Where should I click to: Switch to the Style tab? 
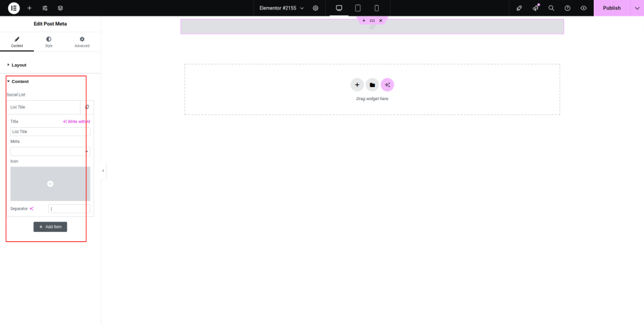49,42
